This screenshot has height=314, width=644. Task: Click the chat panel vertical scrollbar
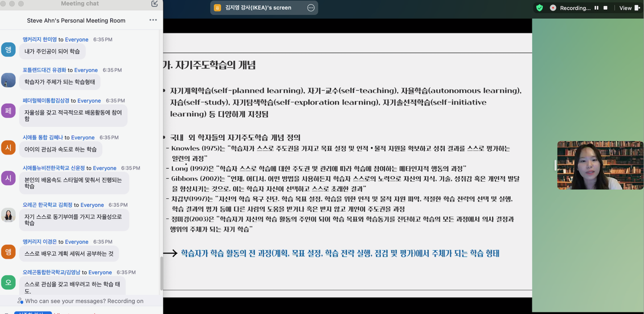point(162,273)
